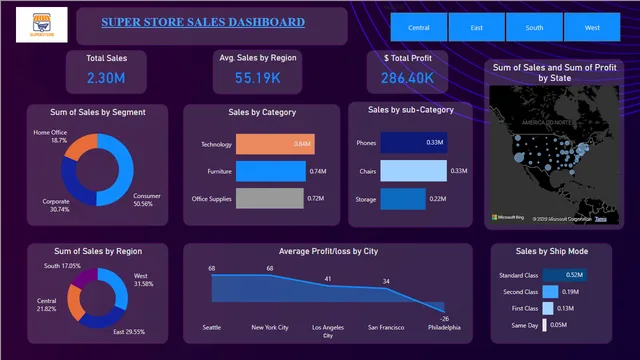
Task: Click the Consumer segment of the segment donut
Action: click(x=125, y=171)
